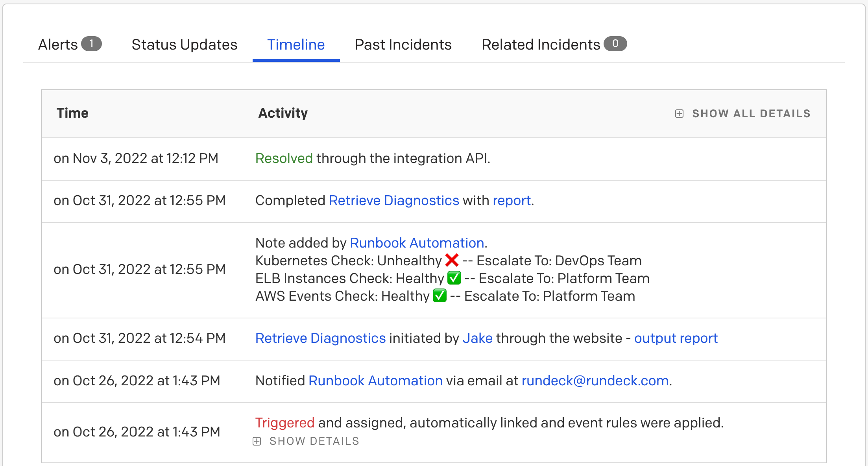
Task: Open the Past Incidents tab
Action: pos(403,44)
